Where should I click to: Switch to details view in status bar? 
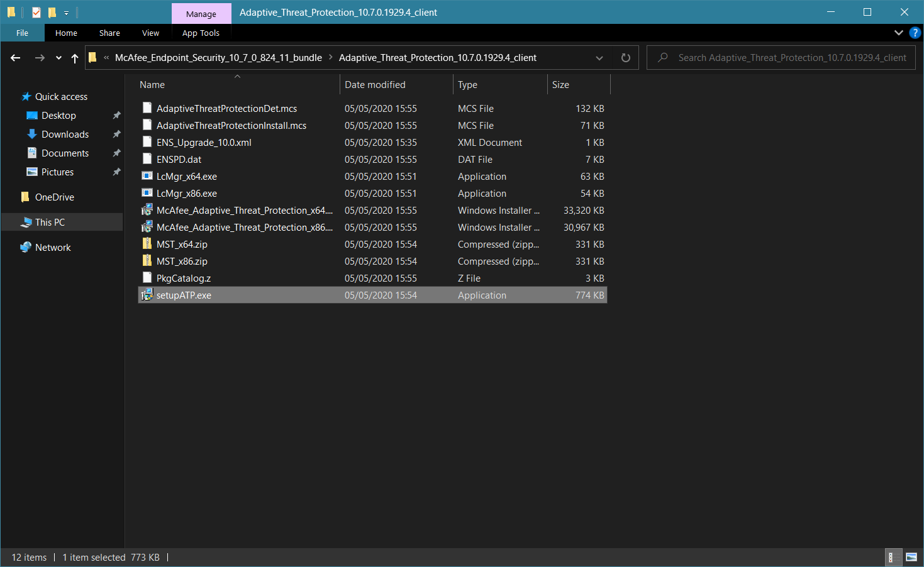click(x=891, y=557)
